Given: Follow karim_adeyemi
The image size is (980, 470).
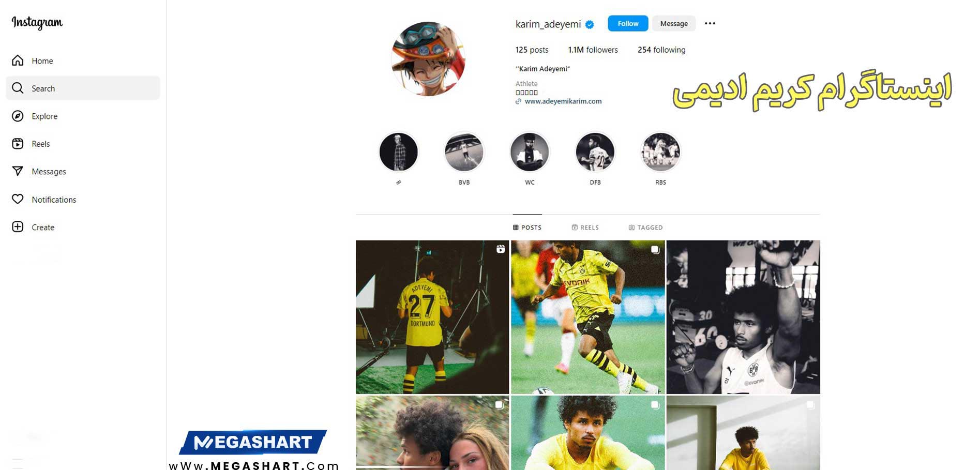Looking at the screenshot, I should [x=628, y=23].
